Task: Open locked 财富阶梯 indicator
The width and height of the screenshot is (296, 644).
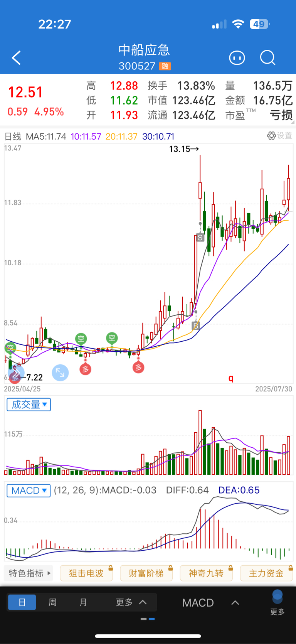Action: pos(146,573)
